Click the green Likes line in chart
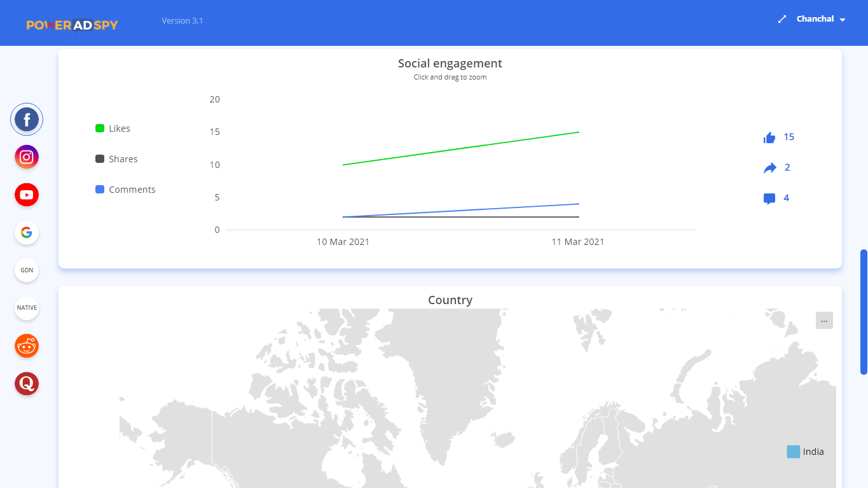 tap(461, 148)
